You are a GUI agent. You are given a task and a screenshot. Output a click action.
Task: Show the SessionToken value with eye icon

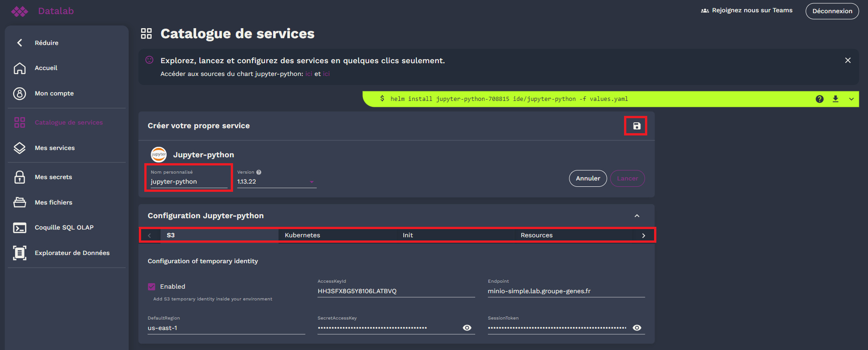coord(637,328)
